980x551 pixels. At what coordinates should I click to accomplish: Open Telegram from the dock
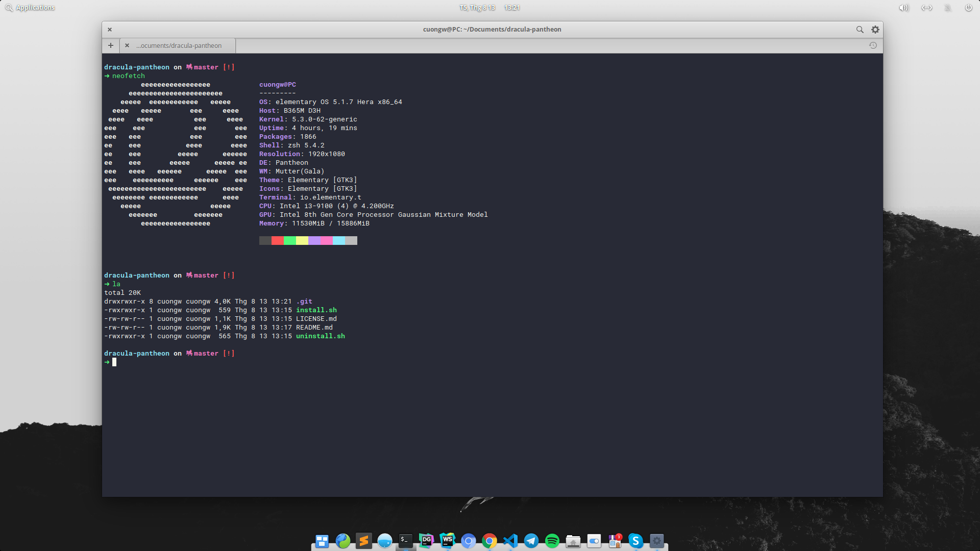[x=531, y=541]
